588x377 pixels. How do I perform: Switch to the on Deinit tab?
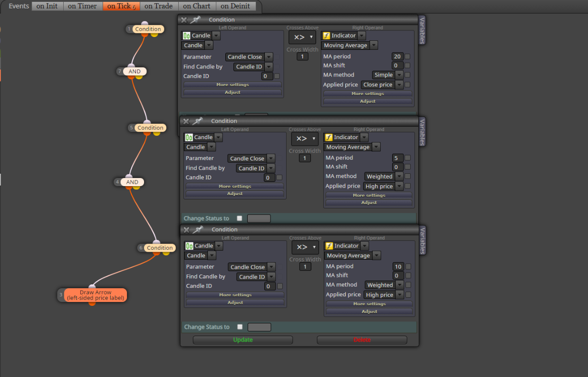(x=235, y=6)
